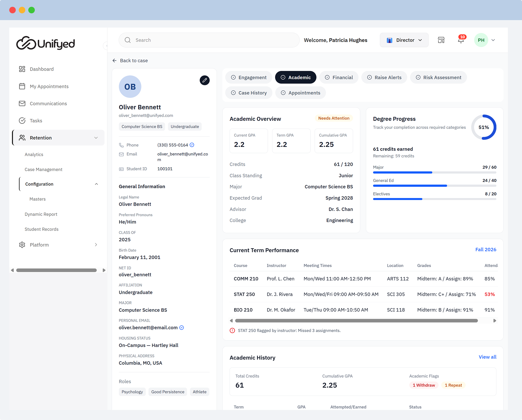Open Analytics in the sidebar
Viewport: 522px width, 420px height.
pos(34,155)
